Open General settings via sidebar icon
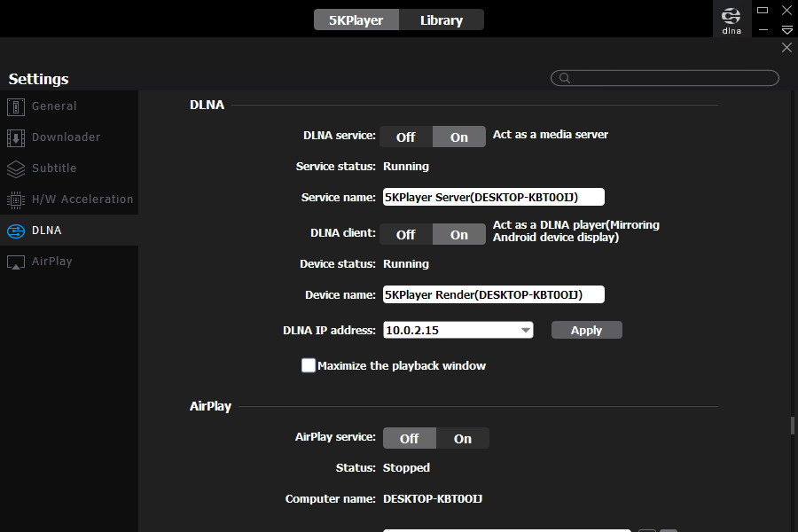 16,107
